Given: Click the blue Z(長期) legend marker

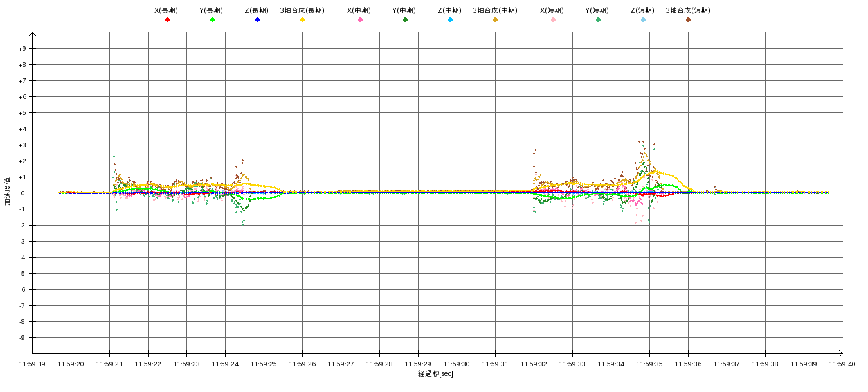Looking at the screenshot, I should point(257,20).
